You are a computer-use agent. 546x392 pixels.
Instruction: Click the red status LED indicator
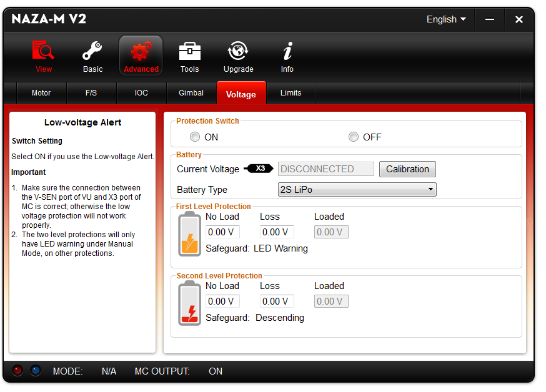click(x=17, y=371)
